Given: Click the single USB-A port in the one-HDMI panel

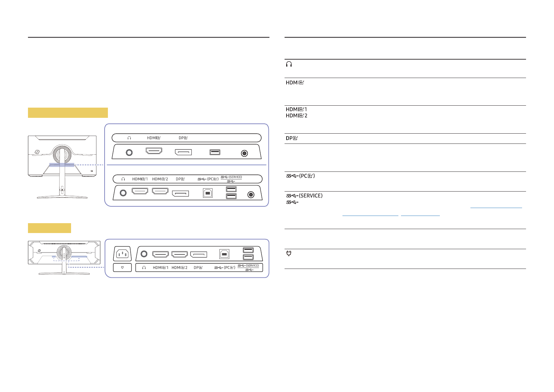Looking at the screenshot, I should [215, 152].
